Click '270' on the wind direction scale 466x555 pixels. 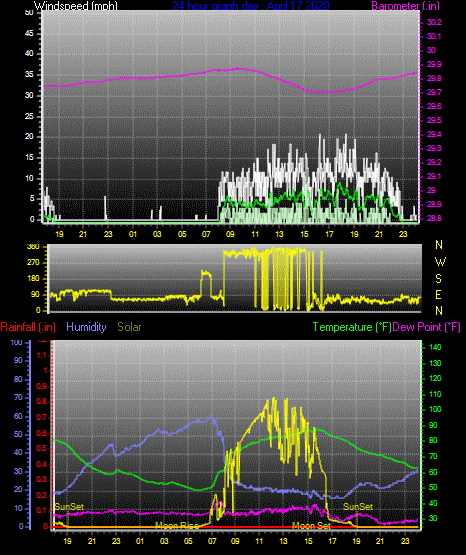33,263
